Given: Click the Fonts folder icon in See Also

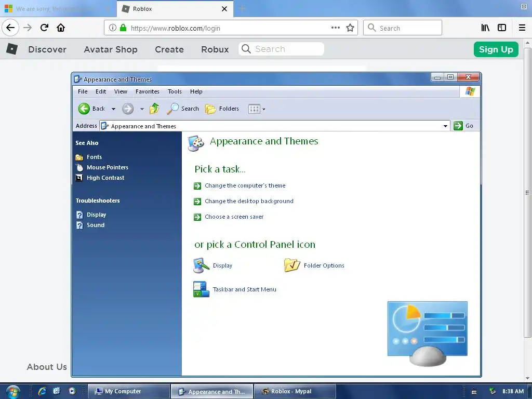Looking at the screenshot, I should [79, 157].
